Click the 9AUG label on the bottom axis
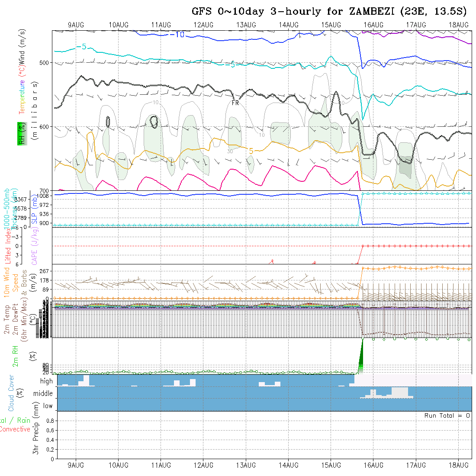Screen dimensions: 476x476 point(76,465)
